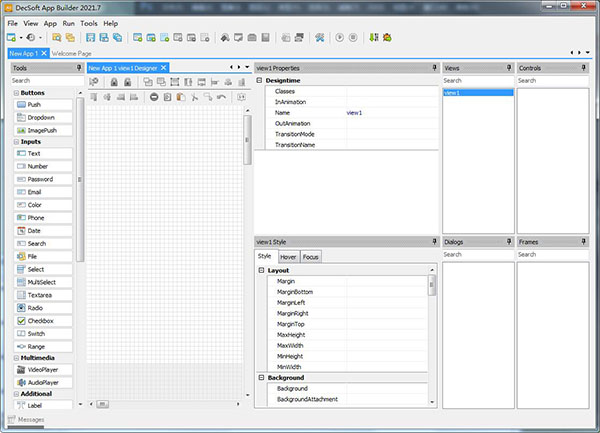The image size is (600, 433).
Task: Toggle the view1 Properties panel pin
Action: [x=434, y=68]
